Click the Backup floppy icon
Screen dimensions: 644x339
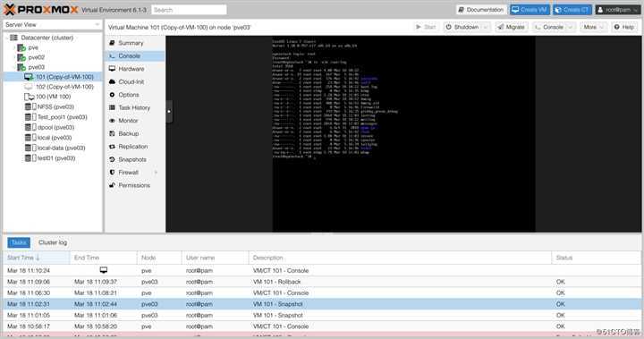point(112,133)
